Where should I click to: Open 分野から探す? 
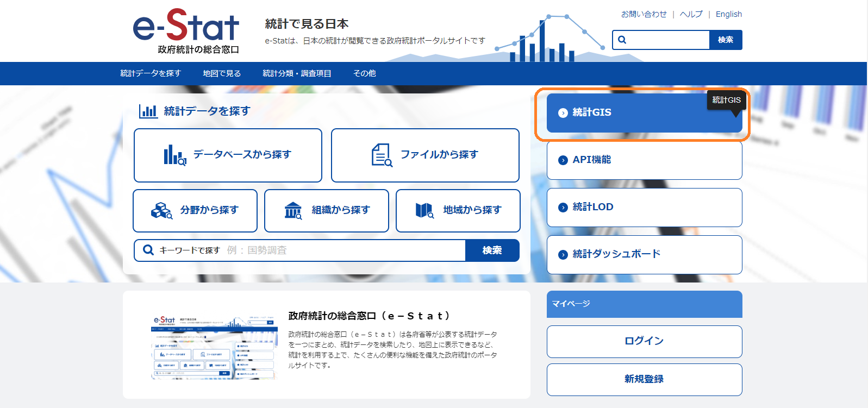[195, 211]
